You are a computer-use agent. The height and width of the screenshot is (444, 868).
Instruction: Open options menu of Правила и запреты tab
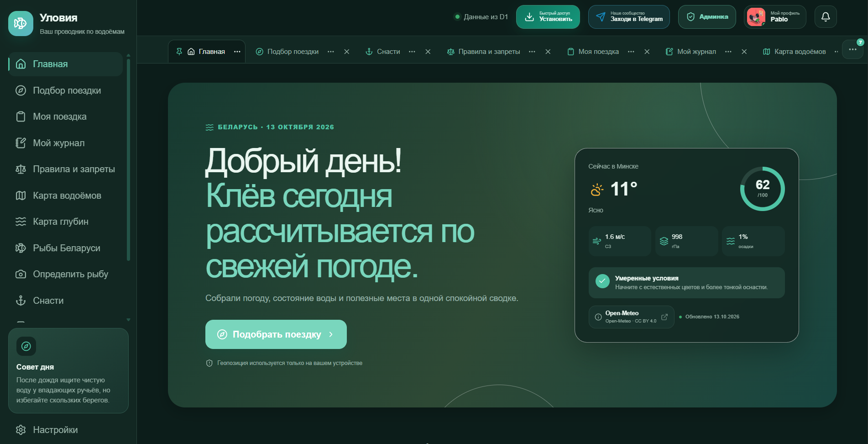point(532,52)
